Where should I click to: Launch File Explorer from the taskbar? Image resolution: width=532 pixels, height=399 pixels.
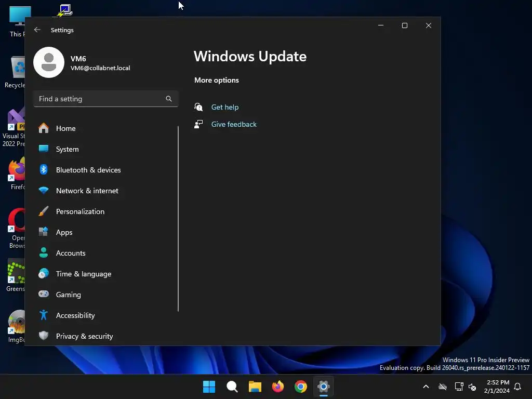255,387
